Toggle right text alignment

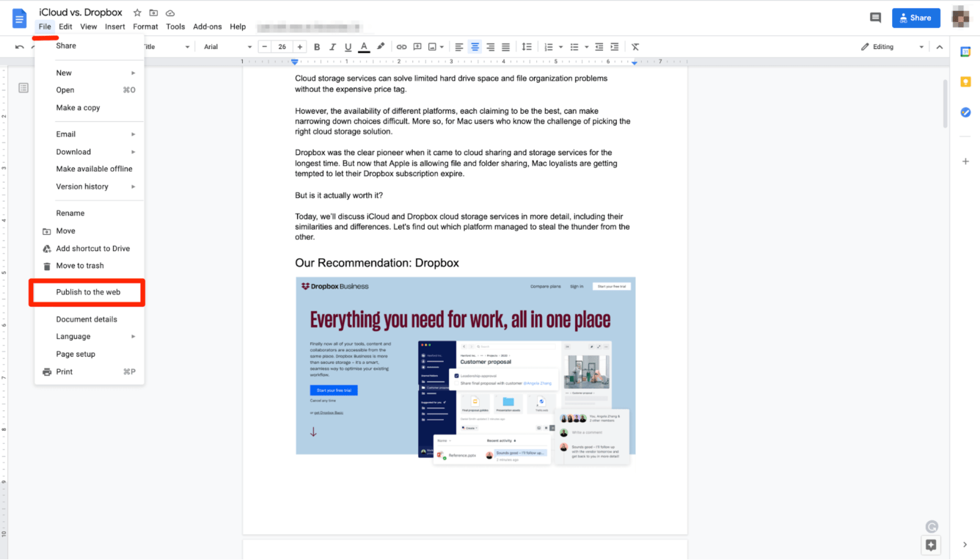[x=490, y=46]
